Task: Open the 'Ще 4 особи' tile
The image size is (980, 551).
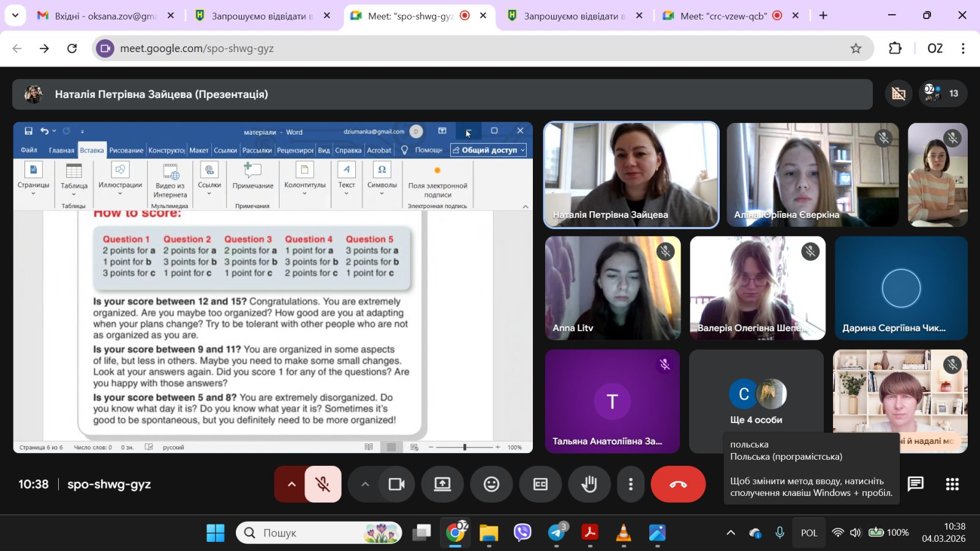Action: click(x=756, y=401)
